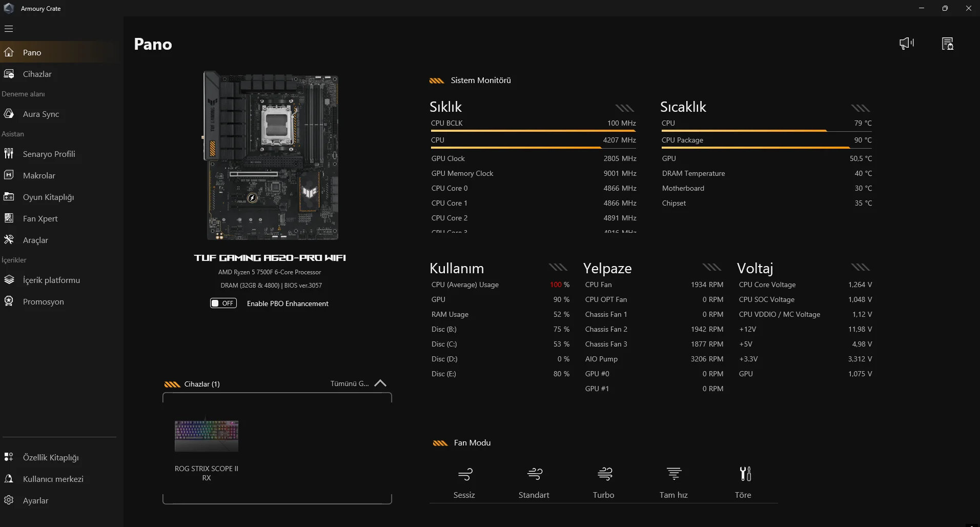Click the Töre fan mode label
This screenshot has width=980, height=527.
point(743,495)
